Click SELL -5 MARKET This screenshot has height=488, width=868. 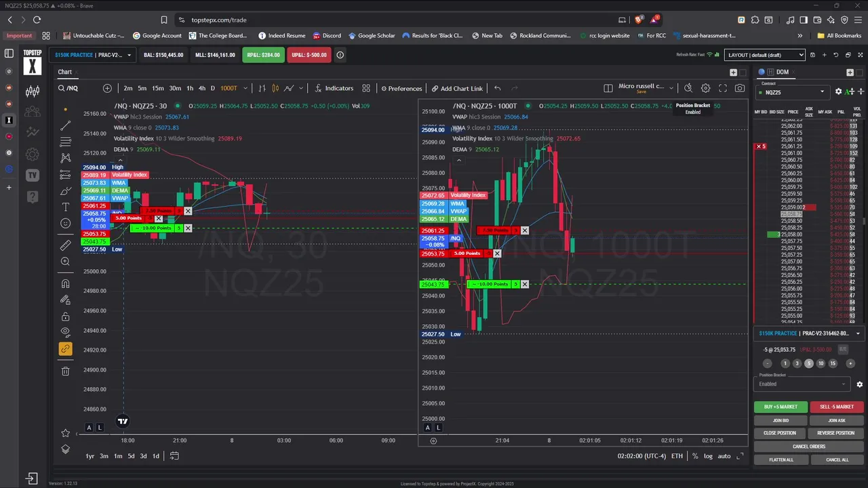tap(837, 407)
